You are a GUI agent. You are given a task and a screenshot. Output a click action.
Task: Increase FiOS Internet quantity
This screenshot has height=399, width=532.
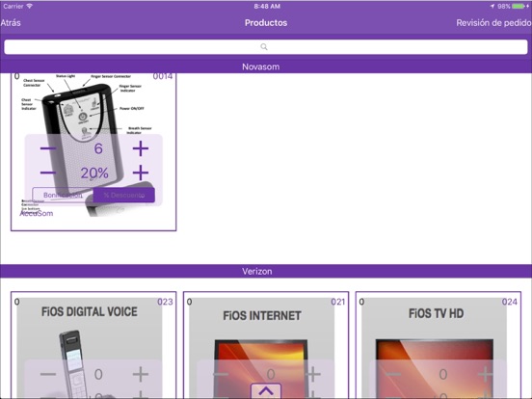pos(313,374)
